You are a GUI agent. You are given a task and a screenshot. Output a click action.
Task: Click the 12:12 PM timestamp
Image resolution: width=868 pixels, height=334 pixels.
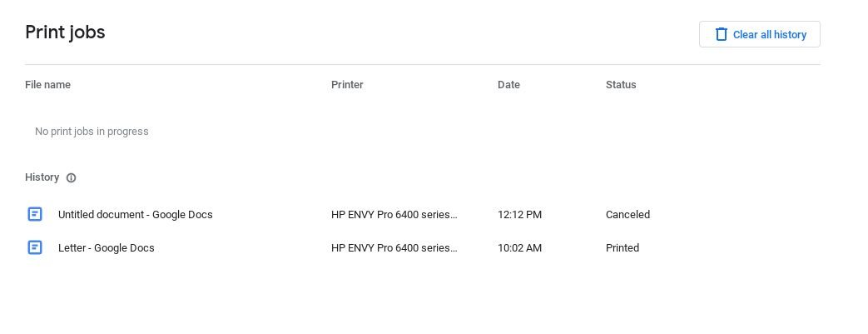point(519,215)
